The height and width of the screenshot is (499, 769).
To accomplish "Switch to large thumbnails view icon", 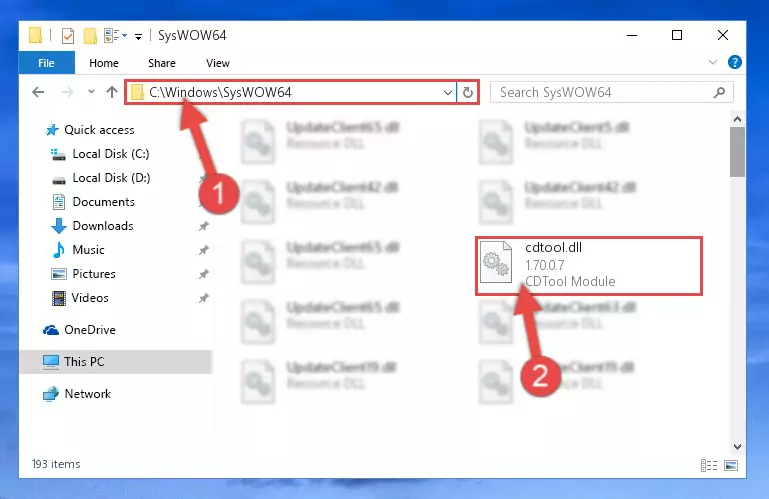I will [731, 465].
